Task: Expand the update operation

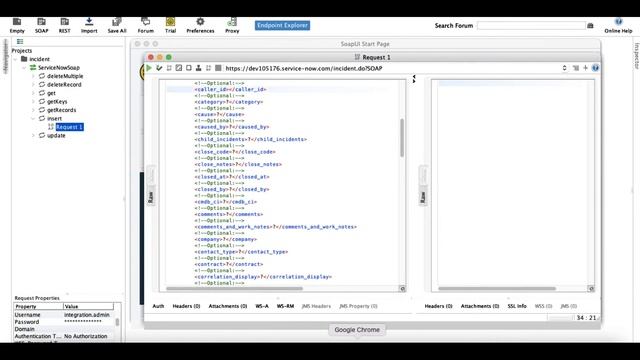Action: pos(33,136)
